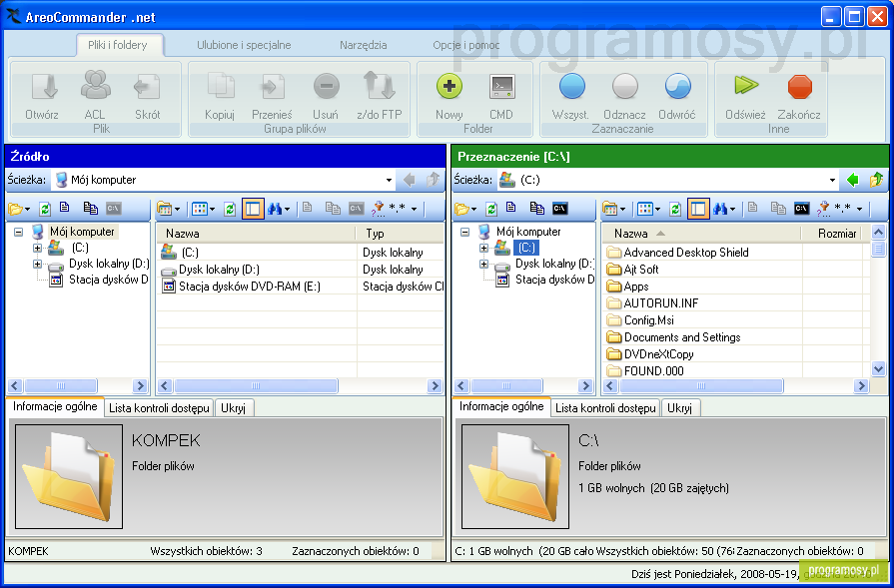Screen dimensions: 894x588
Task: Click the single document icon in Źródło tree toolbar
Action: 64,208
